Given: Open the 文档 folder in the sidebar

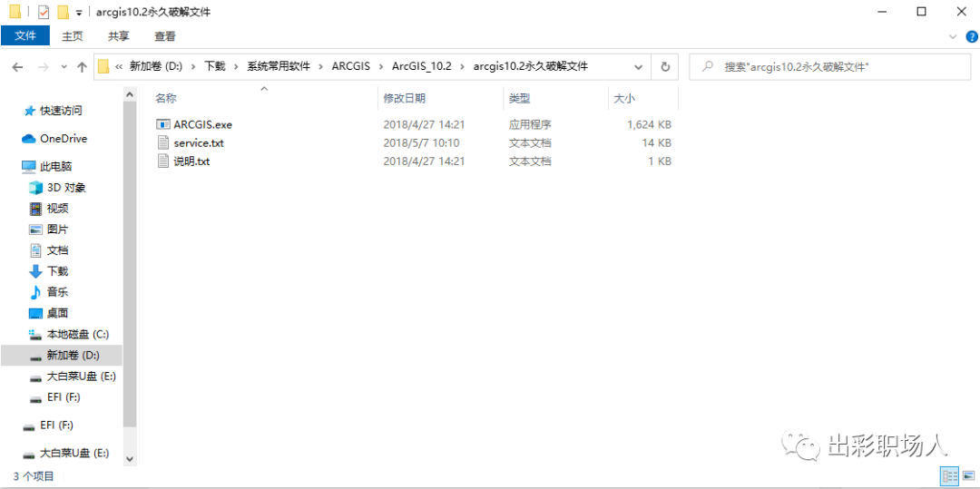Looking at the screenshot, I should [57, 250].
